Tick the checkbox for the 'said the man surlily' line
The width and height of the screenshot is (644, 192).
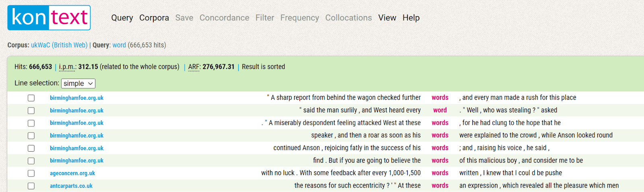(31, 110)
